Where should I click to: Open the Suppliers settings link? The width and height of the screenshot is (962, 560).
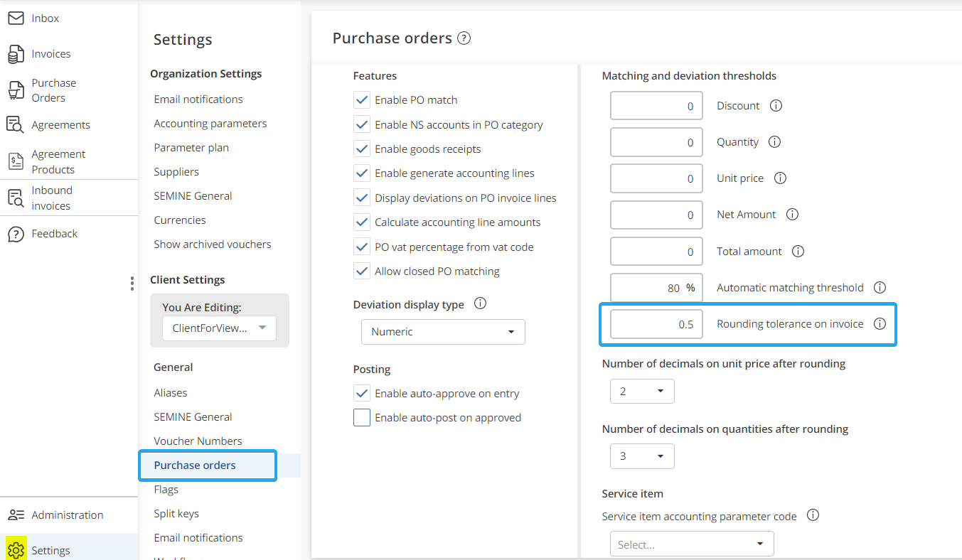coord(176,172)
